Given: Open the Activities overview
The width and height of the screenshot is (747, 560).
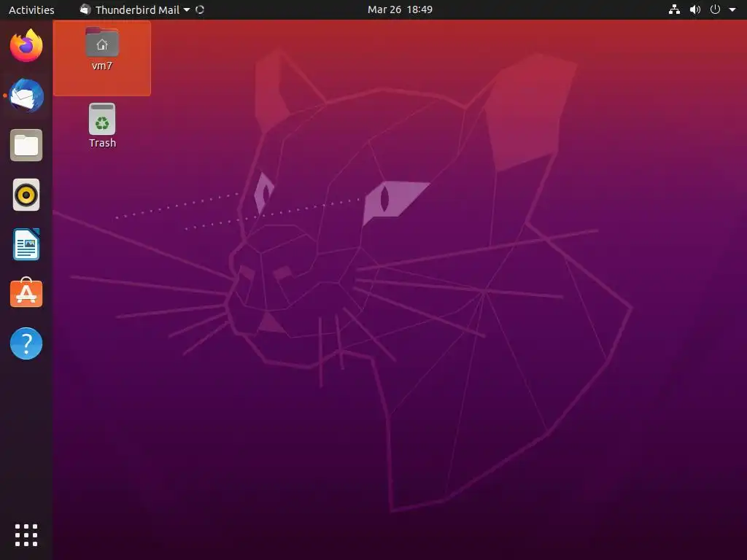Looking at the screenshot, I should click(x=31, y=9).
